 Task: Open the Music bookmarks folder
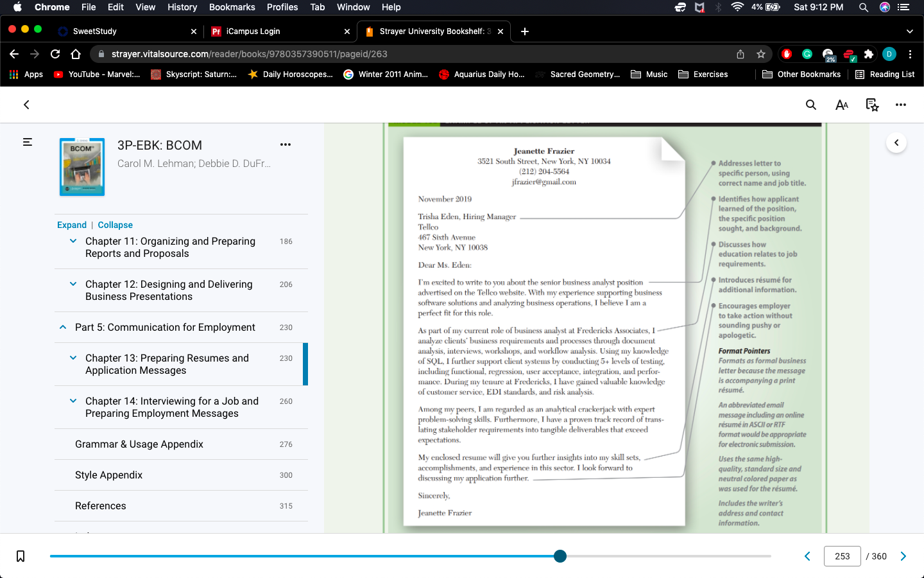[x=649, y=74]
